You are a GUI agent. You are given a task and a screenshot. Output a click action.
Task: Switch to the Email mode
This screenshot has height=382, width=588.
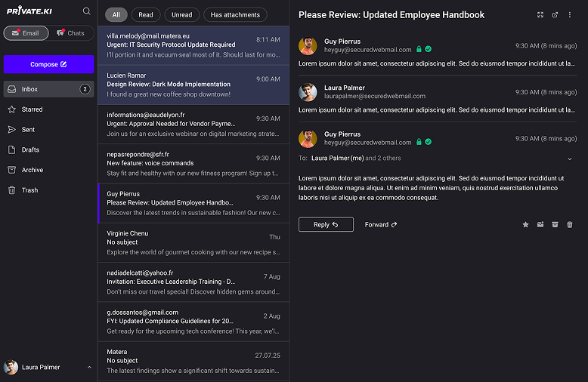click(x=26, y=33)
